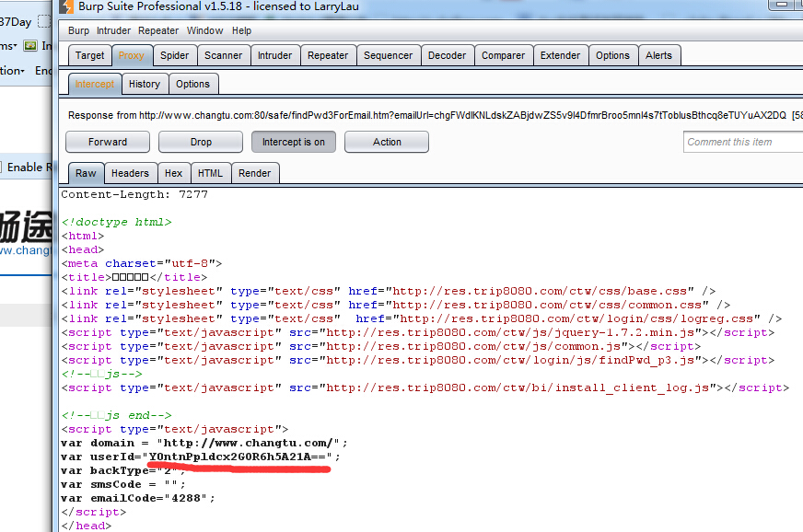803x532 pixels.
Task: Click the logreg.css stylesheet link line
Action: [422, 319]
